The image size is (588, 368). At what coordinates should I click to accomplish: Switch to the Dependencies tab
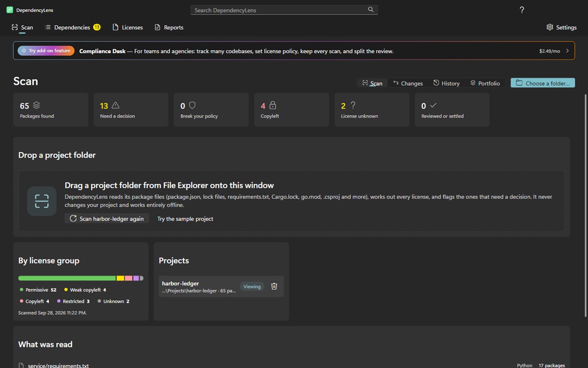tap(72, 27)
